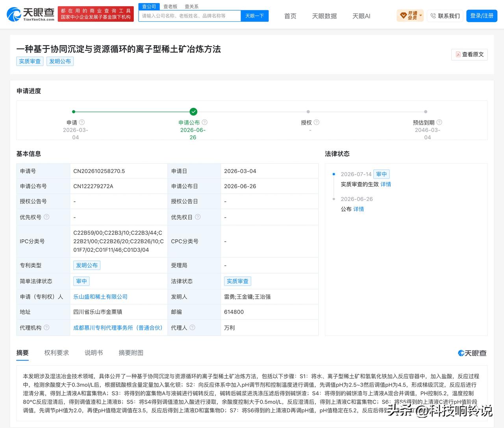Switch to the 查老板 search tab
The height and width of the screenshot is (428, 504).
point(170,6)
